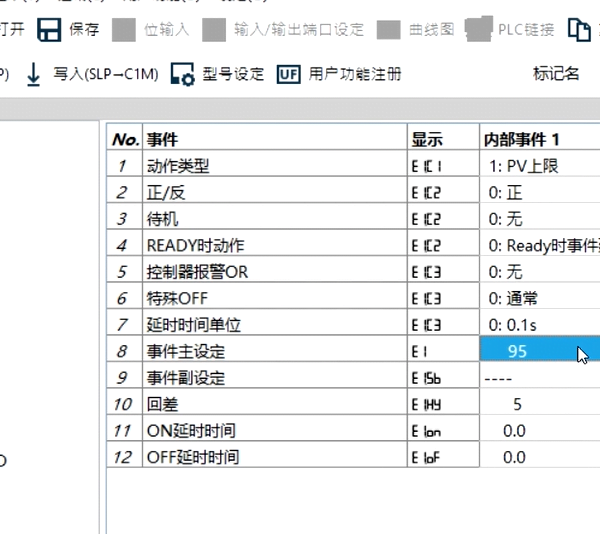Viewport: 600px width, 534px height.
Task: Click the 写入(SLP→C1M) download arrow icon
Action: [33, 74]
